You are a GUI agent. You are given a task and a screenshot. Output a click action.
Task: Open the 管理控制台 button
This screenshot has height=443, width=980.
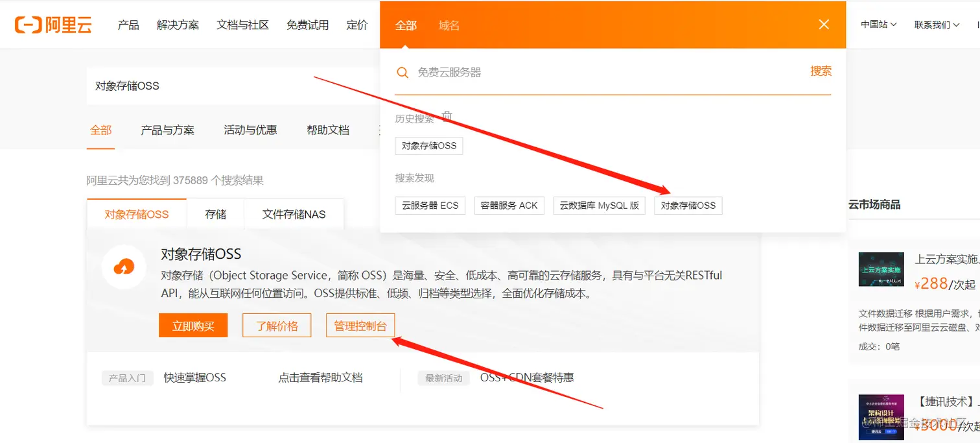pyautogui.click(x=360, y=326)
